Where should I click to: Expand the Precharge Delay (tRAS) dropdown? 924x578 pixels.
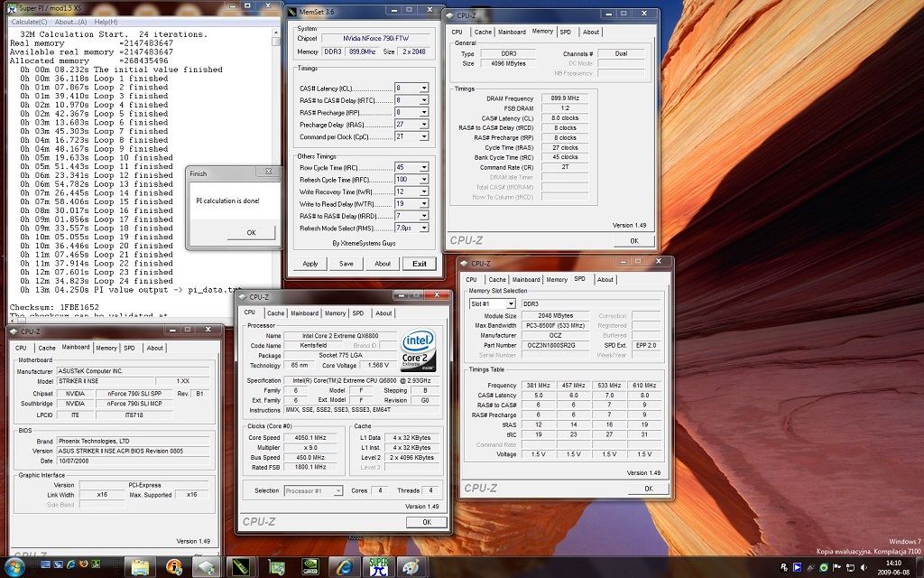(424, 125)
